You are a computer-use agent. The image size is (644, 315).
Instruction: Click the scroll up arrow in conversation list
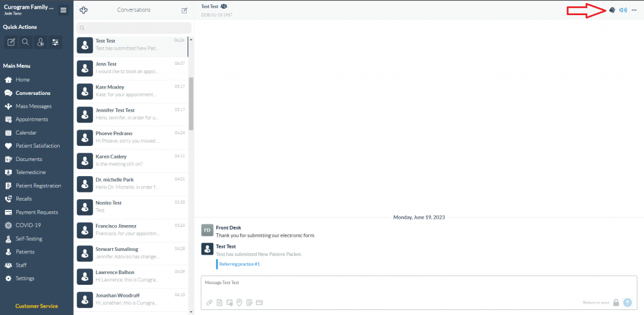click(x=191, y=40)
